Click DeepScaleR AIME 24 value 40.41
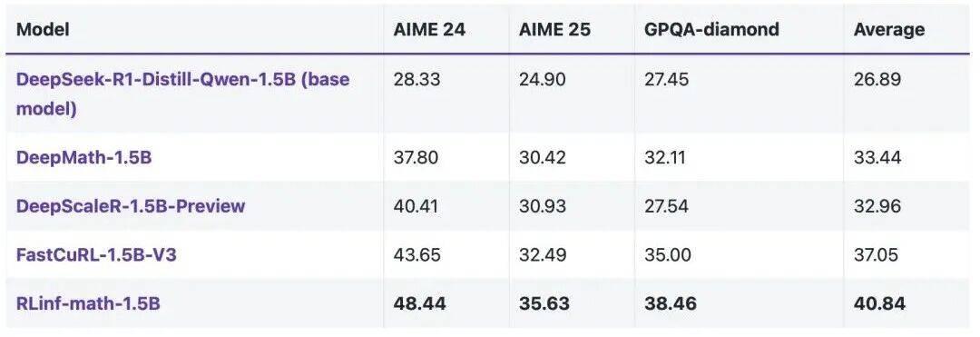 tap(416, 205)
